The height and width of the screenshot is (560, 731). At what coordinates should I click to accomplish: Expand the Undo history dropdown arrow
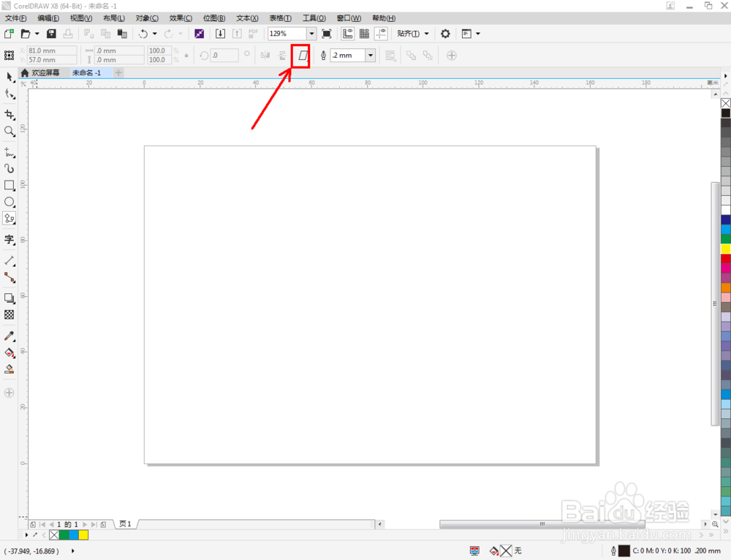coord(155,34)
